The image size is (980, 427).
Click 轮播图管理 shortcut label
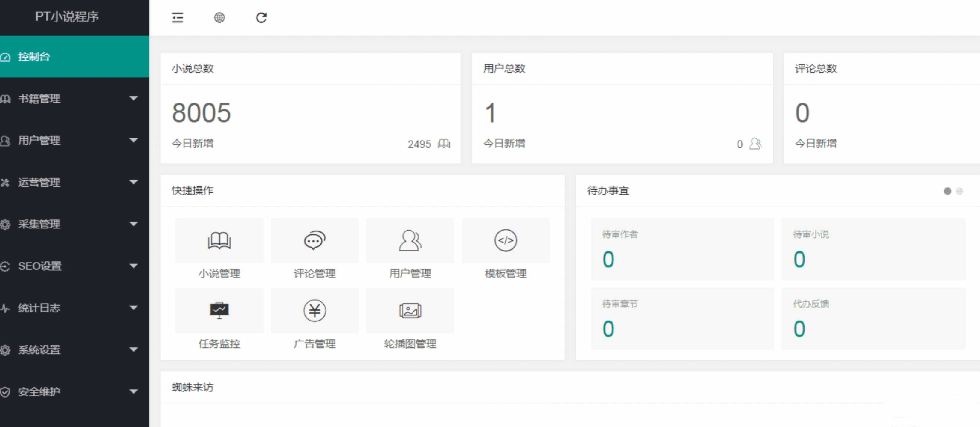coord(410,344)
